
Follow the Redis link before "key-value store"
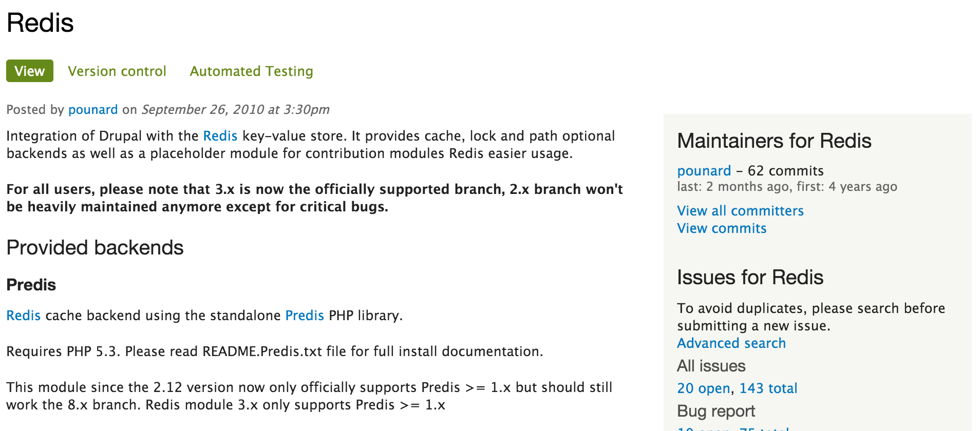[x=220, y=136]
